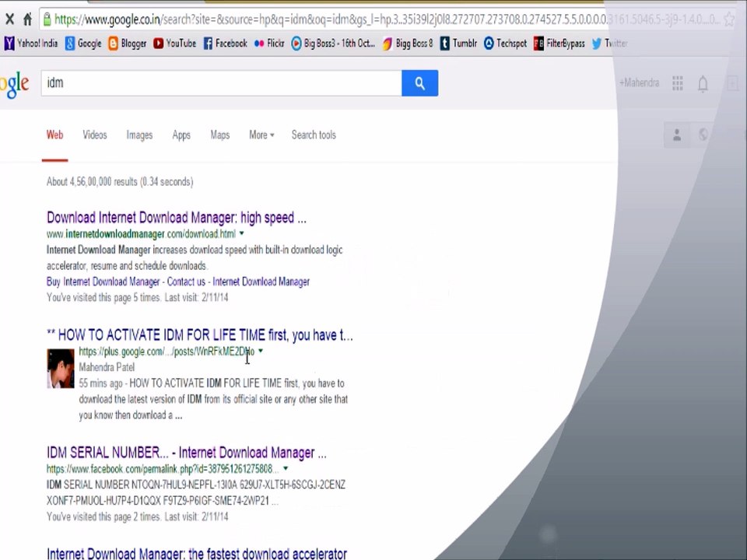
Task: Bookmark this page with the star icon
Action: [729, 19]
